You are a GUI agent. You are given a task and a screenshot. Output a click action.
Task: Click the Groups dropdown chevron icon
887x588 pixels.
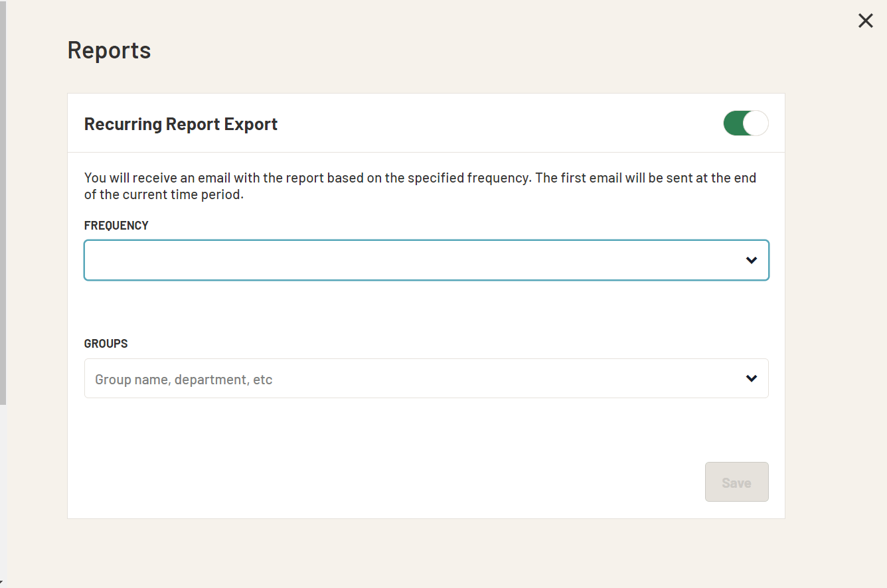tap(751, 378)
